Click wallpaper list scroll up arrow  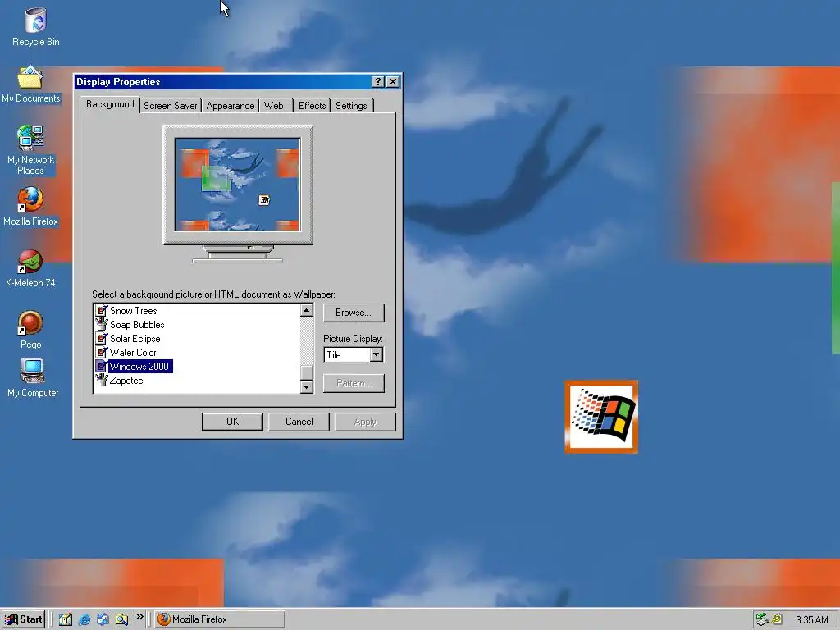click(x=307, y=310)
